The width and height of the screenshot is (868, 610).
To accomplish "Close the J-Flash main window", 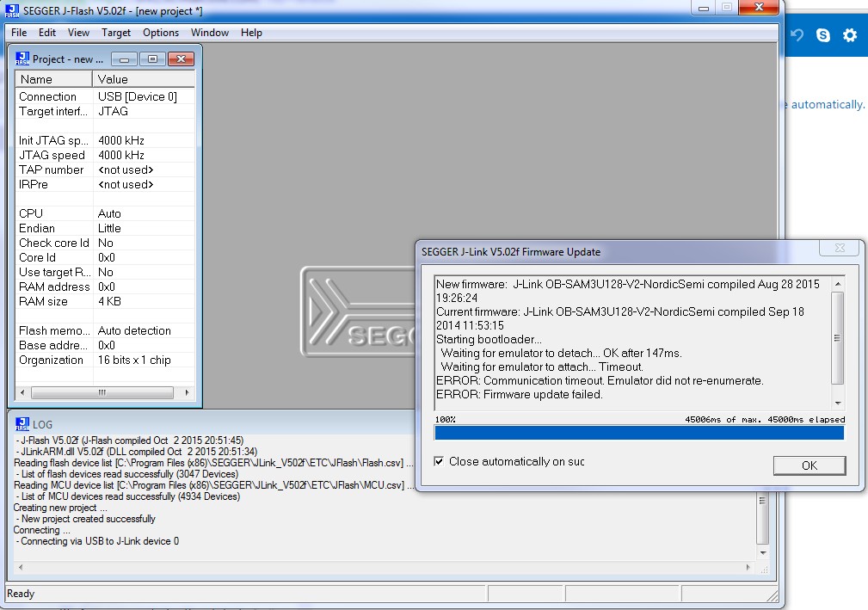I will point(759,8).
